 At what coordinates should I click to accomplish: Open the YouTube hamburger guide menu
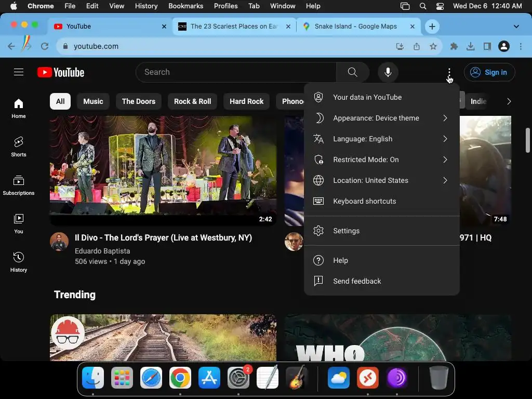coord(19,72)
